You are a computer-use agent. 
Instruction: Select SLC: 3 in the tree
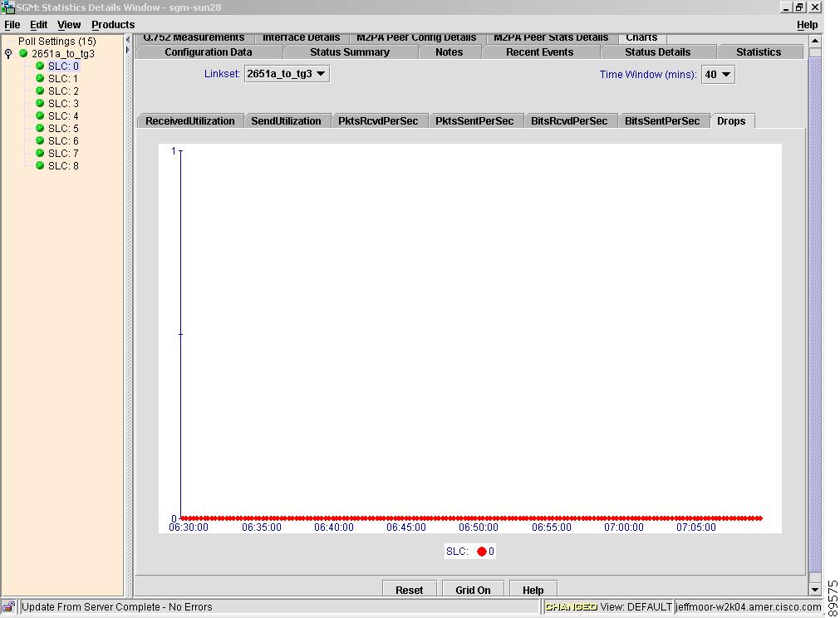click(63, 103)
